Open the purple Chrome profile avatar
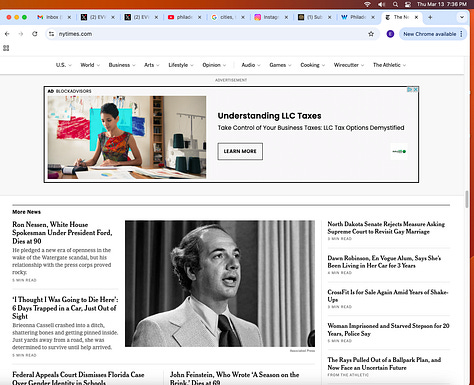This screenshot has width=474, height=385. coord(390,34)
